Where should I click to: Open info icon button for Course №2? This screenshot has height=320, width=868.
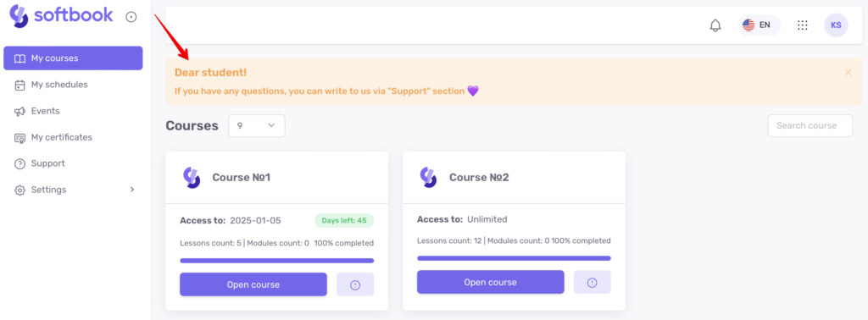click(593, 283)
